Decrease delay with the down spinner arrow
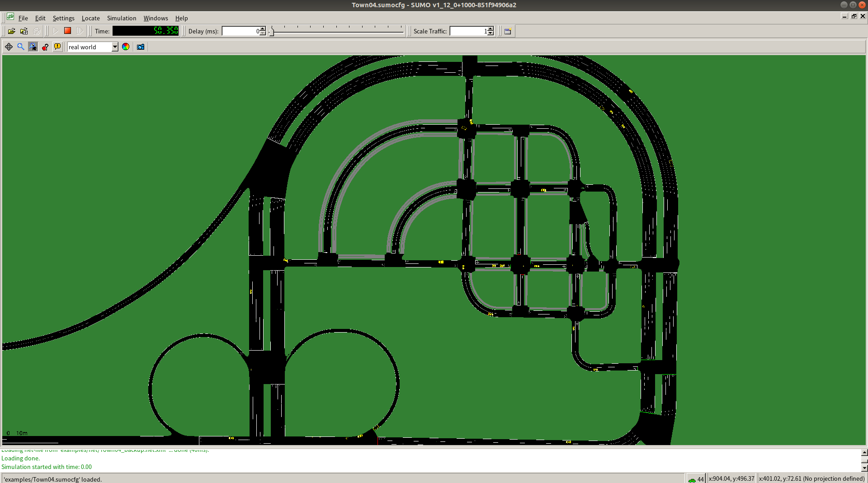The width and height of the screenshot is (868, 483). [x=263, y=33]
